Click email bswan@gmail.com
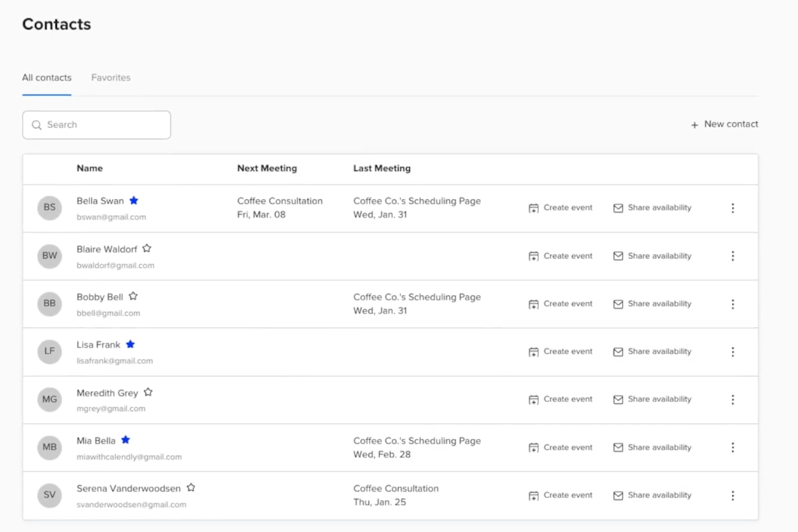This screenshot has height=532, width=798. pos(111,217)
